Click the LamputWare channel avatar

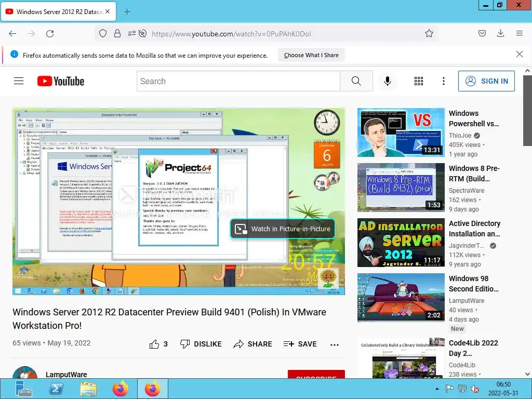point(25,373)
